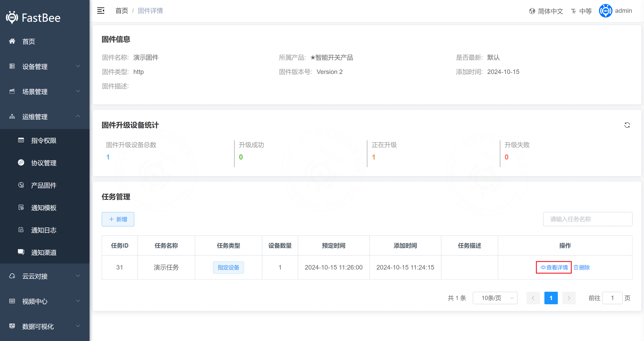Screen dimensions: 644x341
Task: Open the 协议管理 menu item
Action: point(45,163)
